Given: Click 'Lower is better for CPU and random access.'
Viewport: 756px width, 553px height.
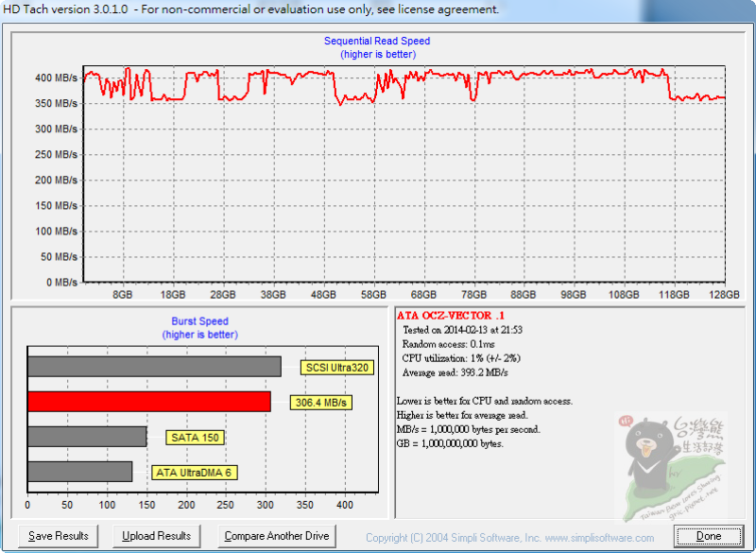Looking at the screenshot, I should (485, 401).
